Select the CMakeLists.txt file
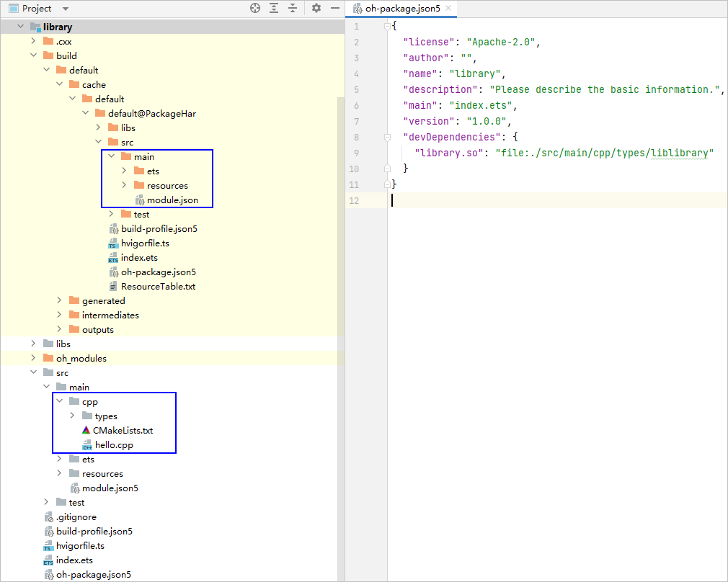728x582 pixels. click(x=123, y=430)
